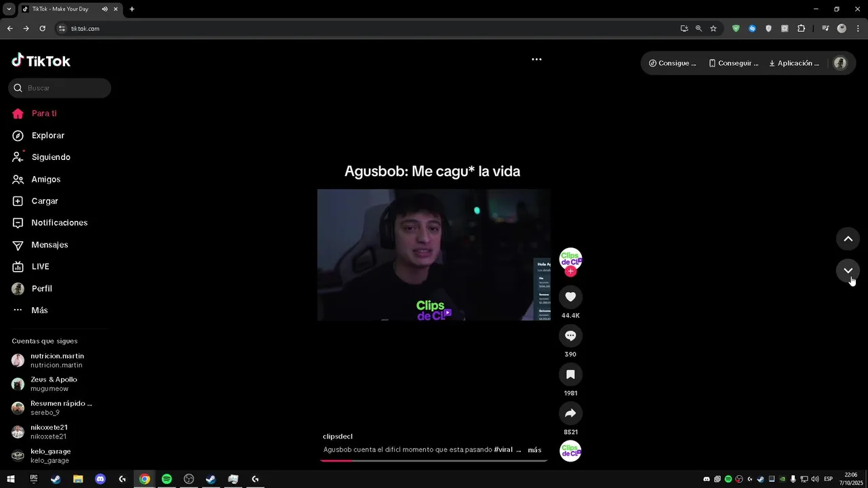Screen dimensions: 868x488
Task: Bookmark this page with the star icon
Action: [x=713, y=28]
